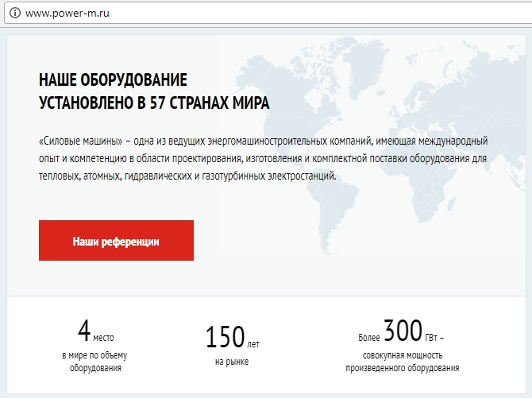Image resolution: width=532 pixels, height=399 pixels.
Task: Click the site information icon in address bar
Action: (x=14, y=14)
